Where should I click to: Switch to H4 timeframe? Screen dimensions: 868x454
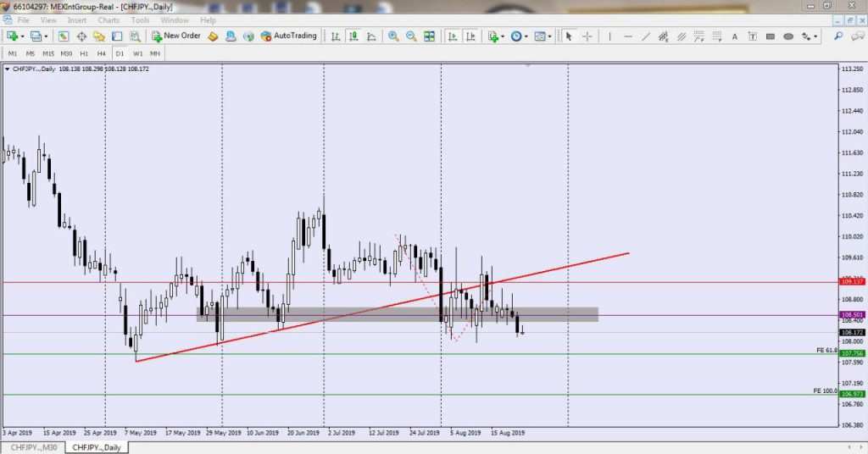(102, 53)
